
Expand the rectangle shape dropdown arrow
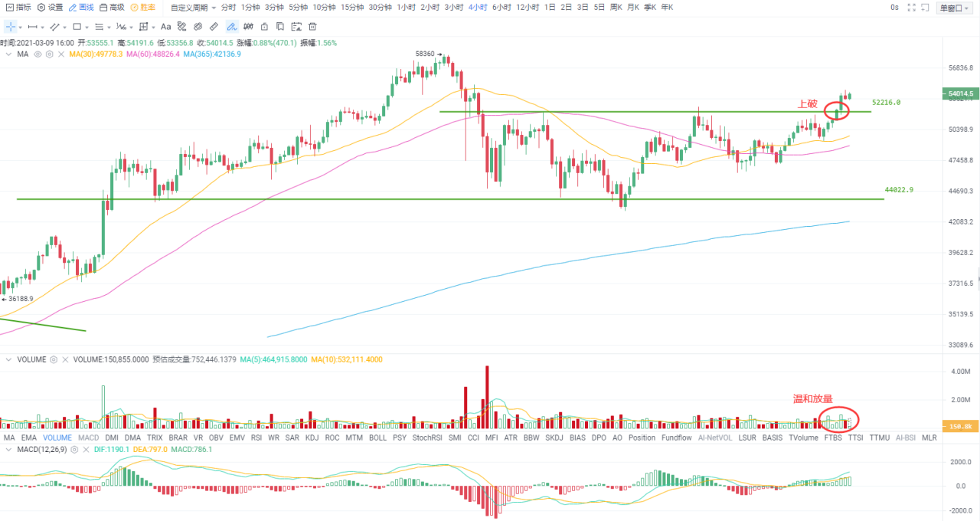pyautogui.click(x=87, y=28)
